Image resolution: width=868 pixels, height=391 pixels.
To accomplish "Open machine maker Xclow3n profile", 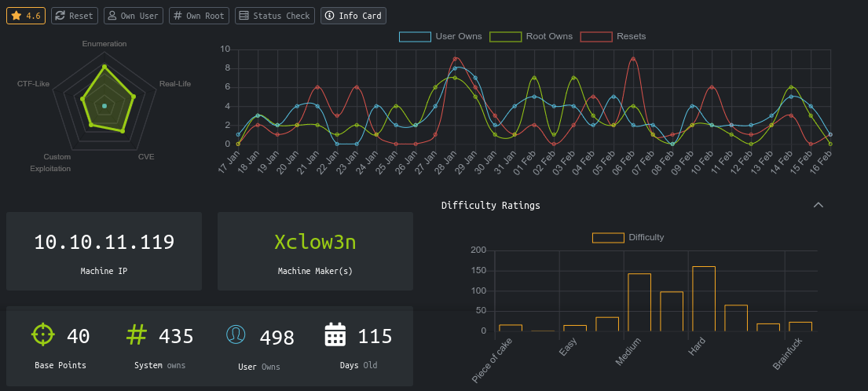I will tap(315, 242).
